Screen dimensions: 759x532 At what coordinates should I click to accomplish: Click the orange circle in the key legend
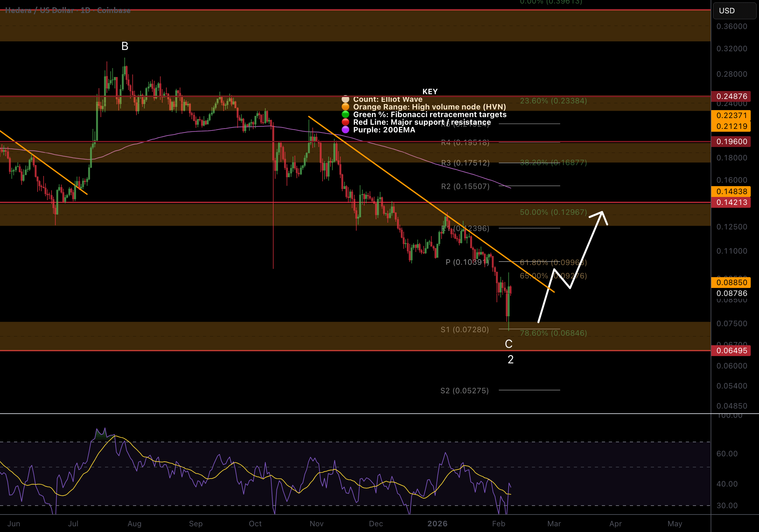(345, 107)
